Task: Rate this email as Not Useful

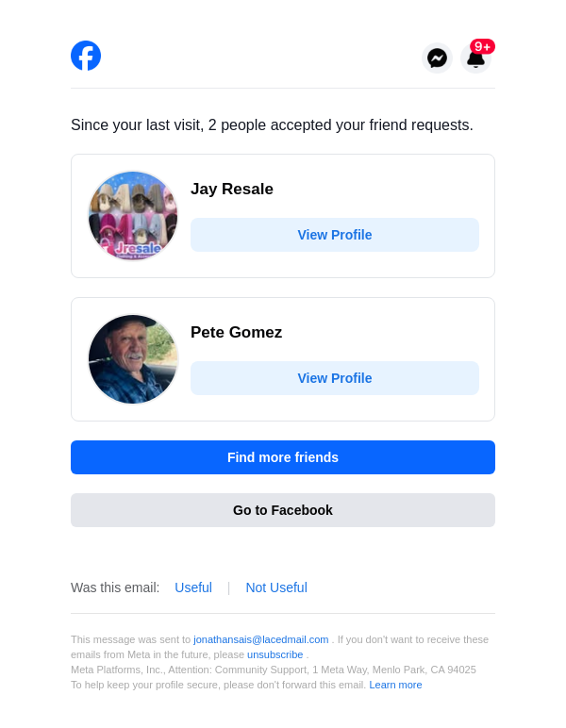Action: pos(276,587)
